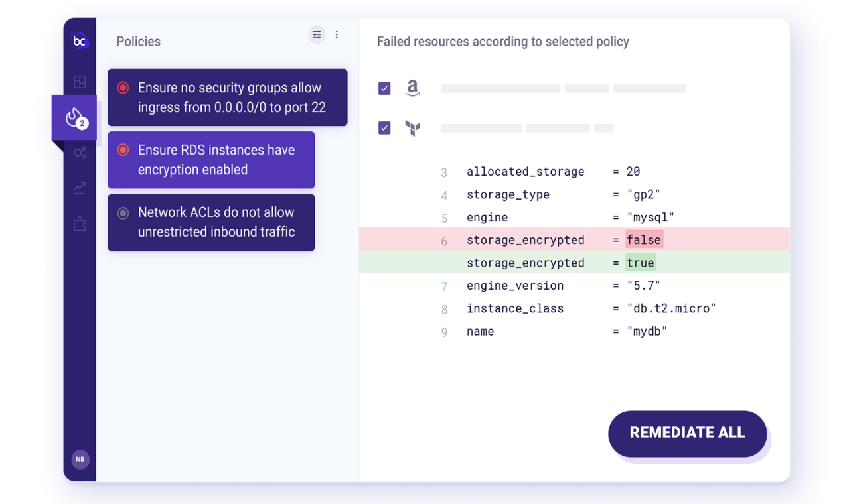The width and height of the screenshot is (843, 504).
Task: Open the policies filter settings icon
Action: click(x=317, y=34)
